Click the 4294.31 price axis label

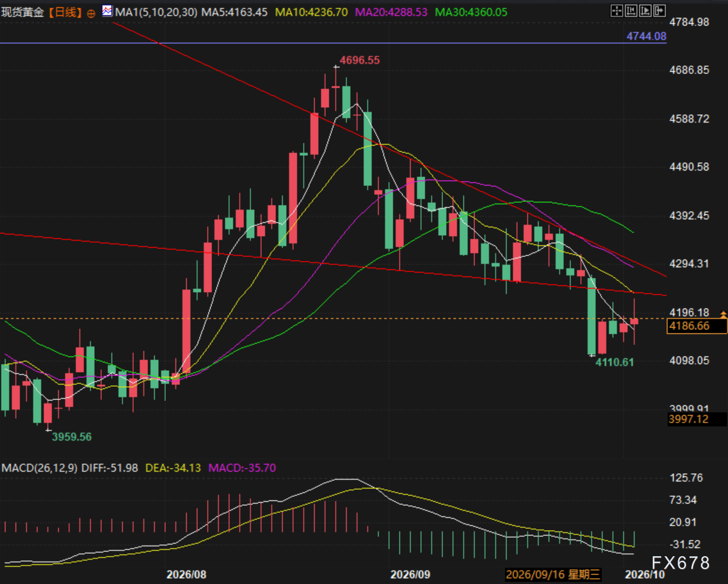pyautogui.click(x=689, y=264)
